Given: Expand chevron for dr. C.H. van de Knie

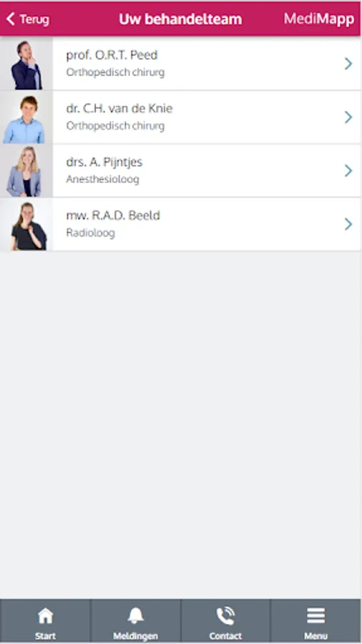Looking at the screenshot, I should tap(348, 117).
